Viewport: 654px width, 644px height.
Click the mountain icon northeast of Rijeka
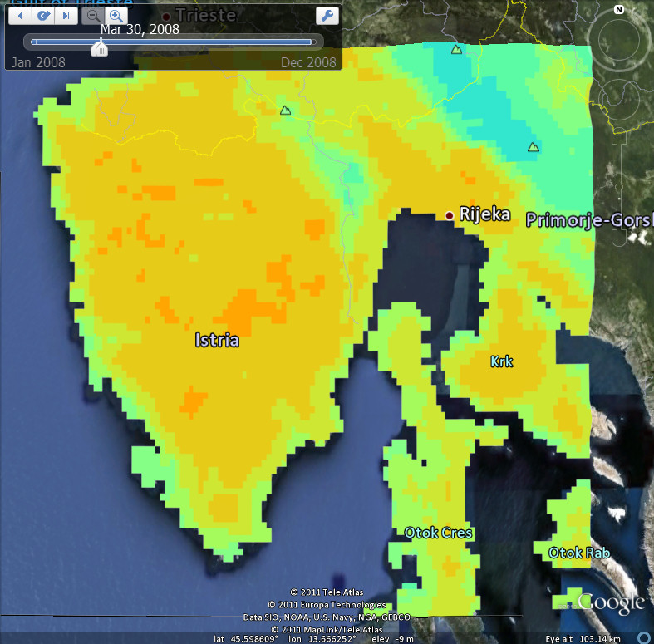(533, 147)
